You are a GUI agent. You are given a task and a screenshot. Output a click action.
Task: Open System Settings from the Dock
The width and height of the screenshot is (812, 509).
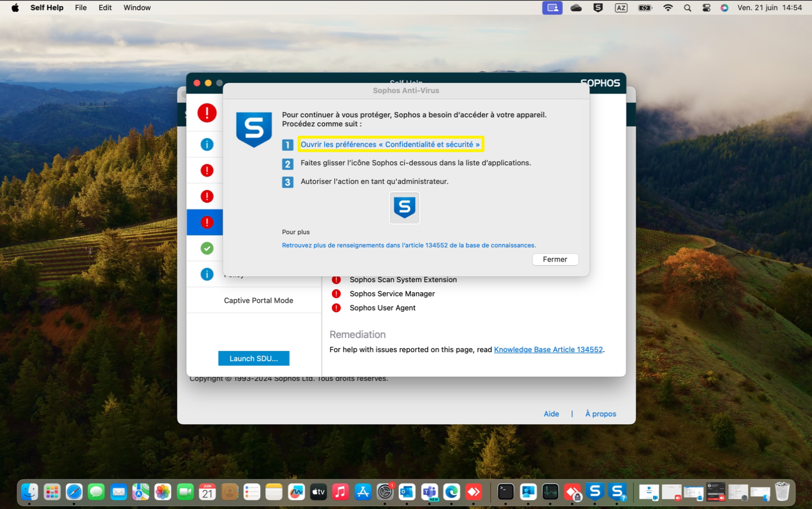click(x=385, y=492)
